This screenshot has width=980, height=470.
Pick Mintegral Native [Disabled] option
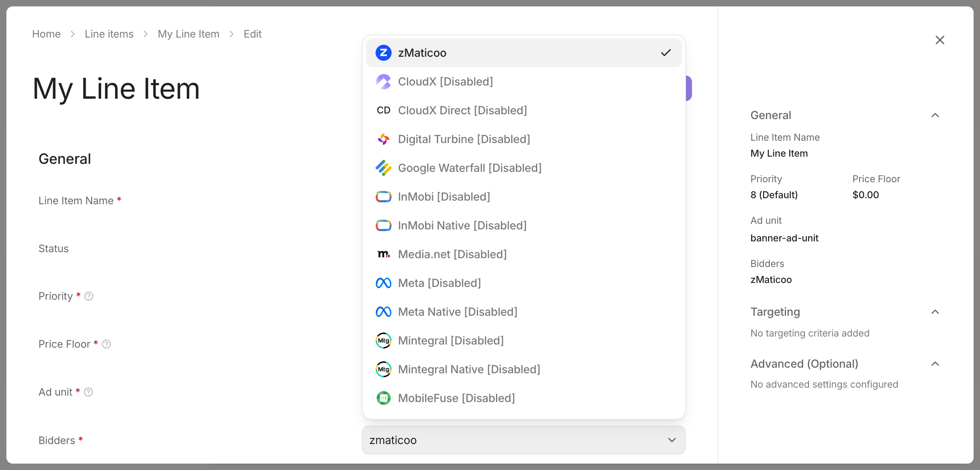[524, 369]
